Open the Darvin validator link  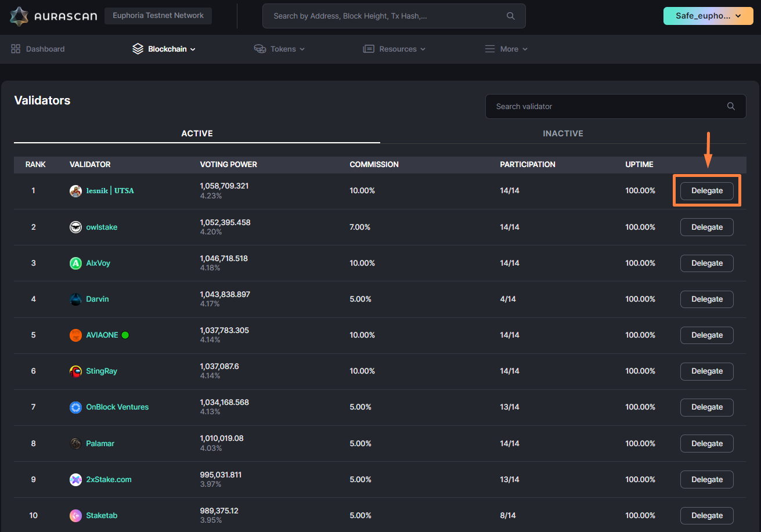98,299
